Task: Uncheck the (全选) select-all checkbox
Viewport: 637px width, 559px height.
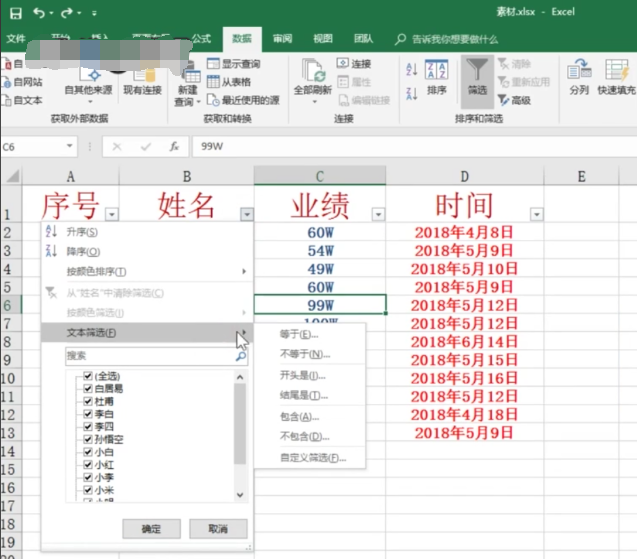Action: (87, 375)
